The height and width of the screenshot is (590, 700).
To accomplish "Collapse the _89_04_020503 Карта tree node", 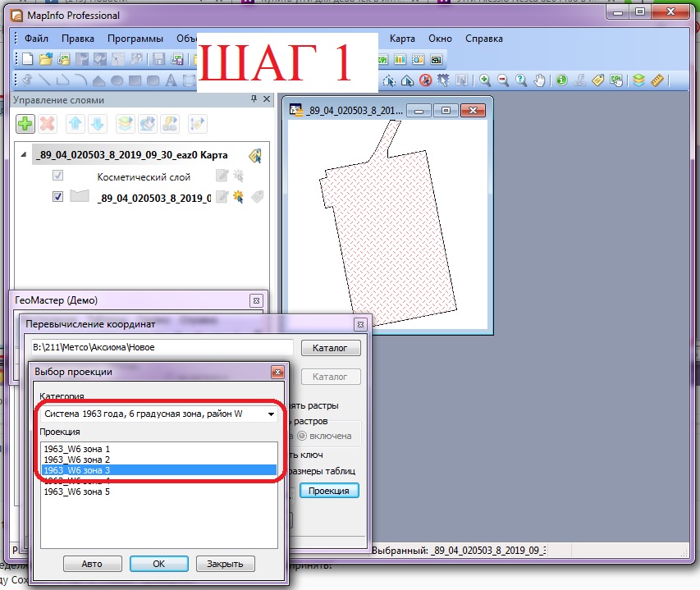I will pyautogui.click(x=22, y=155).
